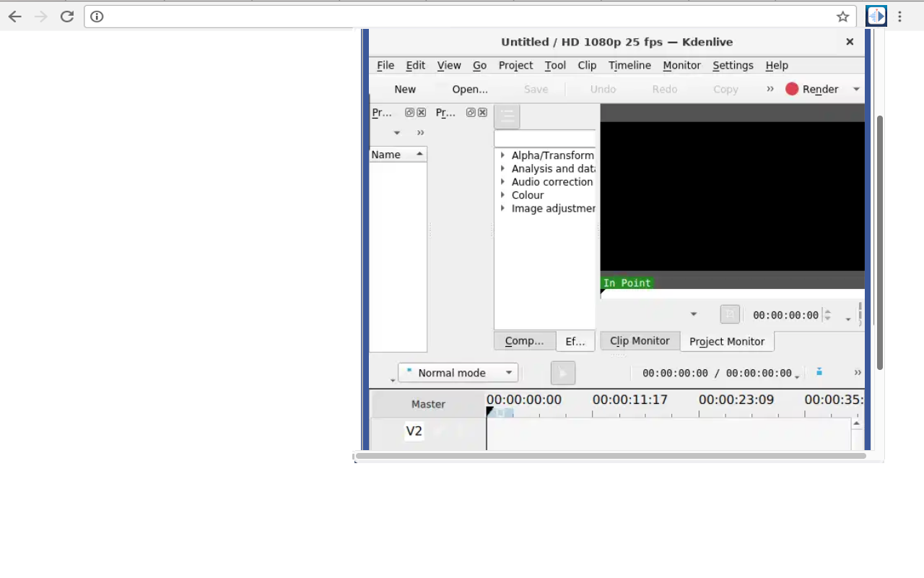Open the Project menu
924x578 pixels.
515,65
